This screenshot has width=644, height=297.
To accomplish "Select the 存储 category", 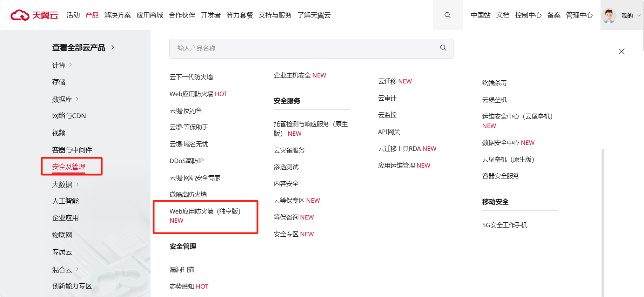I will tap(59, 82).
